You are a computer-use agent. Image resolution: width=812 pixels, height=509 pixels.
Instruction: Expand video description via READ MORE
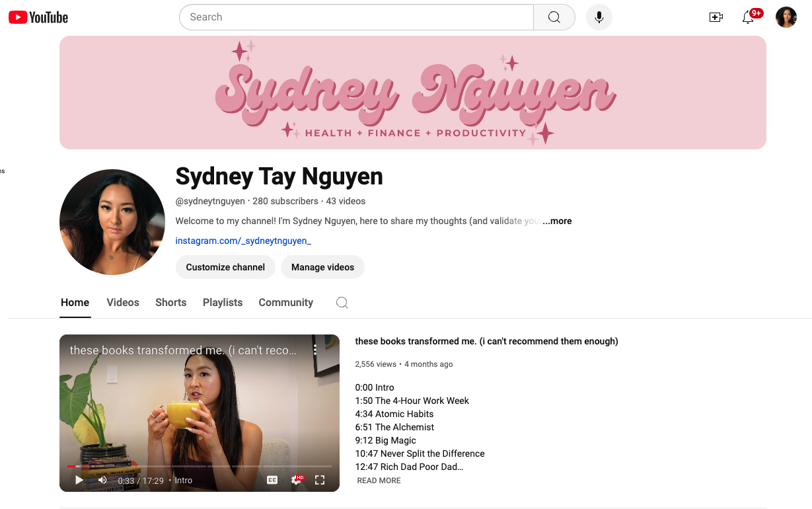pos(379,481)
